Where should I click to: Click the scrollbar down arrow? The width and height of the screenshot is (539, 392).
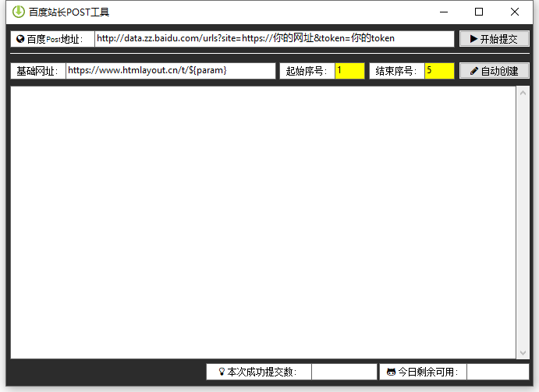pos(523,352)
